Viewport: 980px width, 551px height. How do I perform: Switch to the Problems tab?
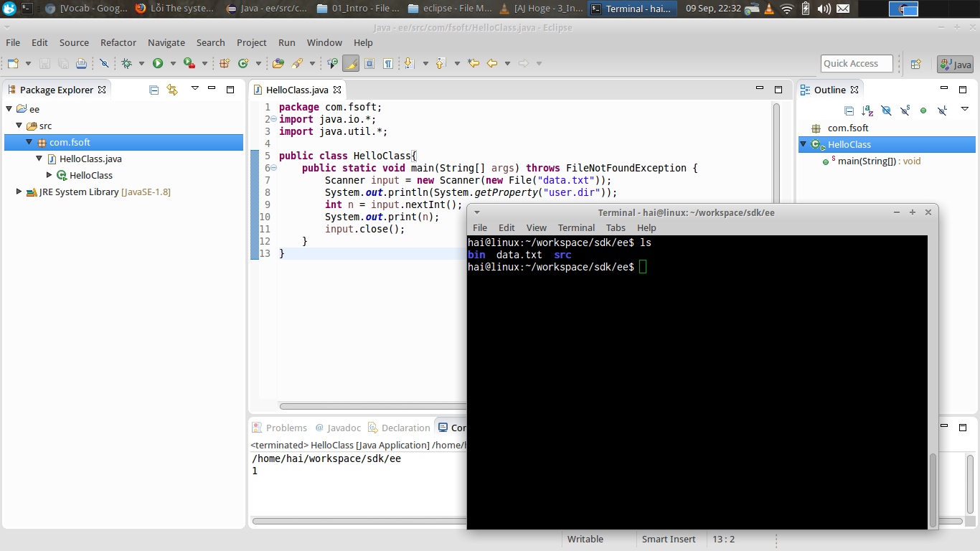tap(279, 428)
